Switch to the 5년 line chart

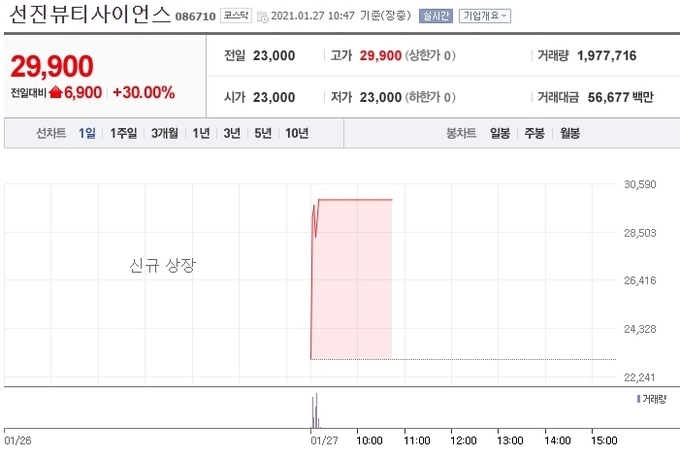(x=263, y=133)
